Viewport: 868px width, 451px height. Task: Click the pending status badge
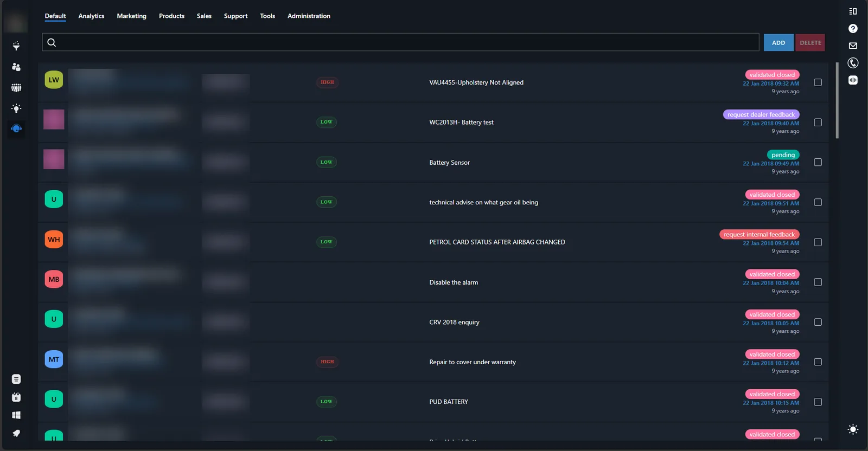tap(783, 154)
